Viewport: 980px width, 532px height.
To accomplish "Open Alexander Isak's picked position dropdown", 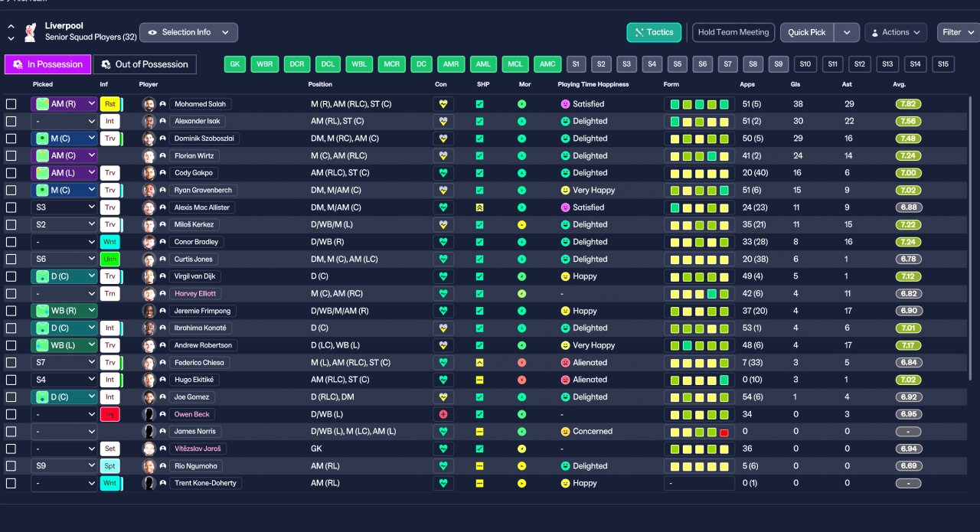I will coord(64,121).
